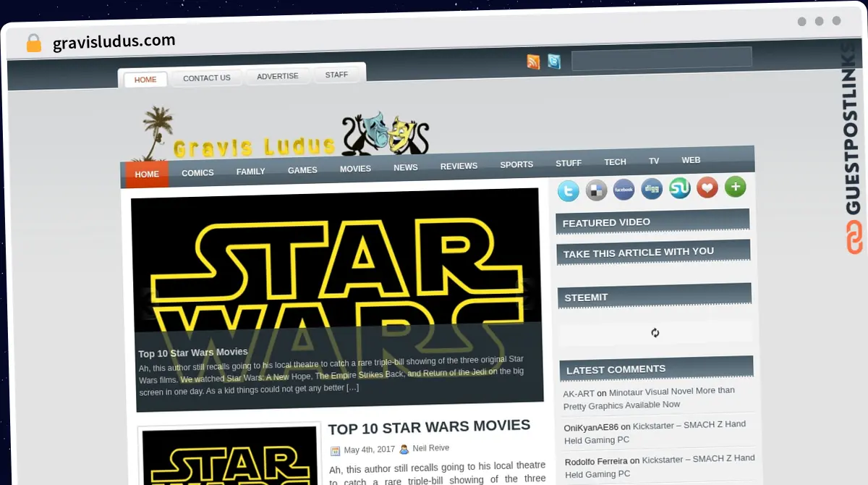Select Comics in the navigation bar

tap(197, 173)
